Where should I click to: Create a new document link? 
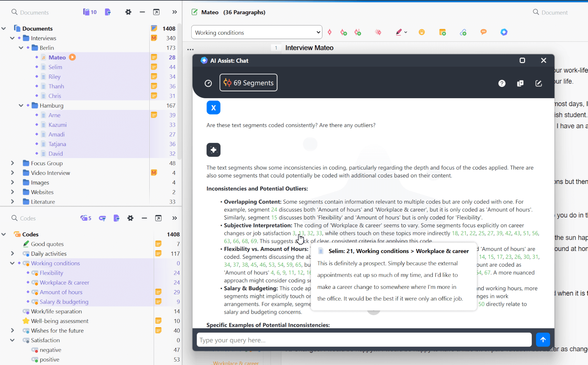click(463, 32)
